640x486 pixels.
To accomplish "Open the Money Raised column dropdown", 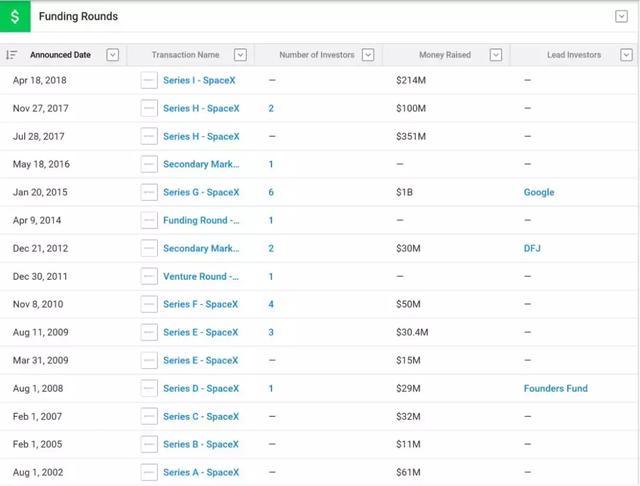I will coord(496,55).
